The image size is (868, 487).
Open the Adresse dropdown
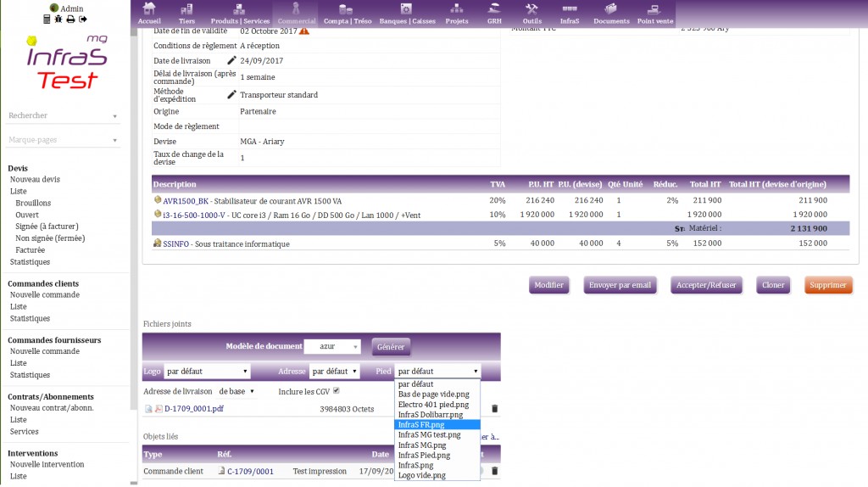click(x=334, y=372)
